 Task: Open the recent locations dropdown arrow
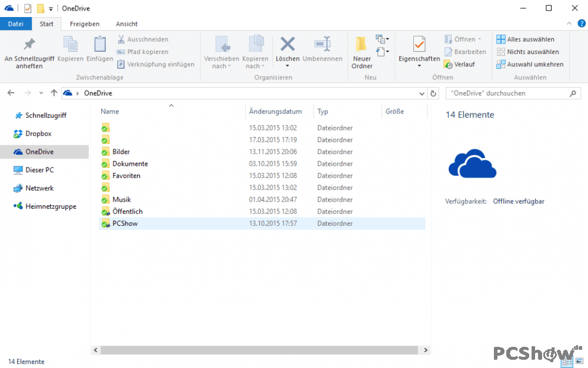pyautogui.click(x=41, y=93)
